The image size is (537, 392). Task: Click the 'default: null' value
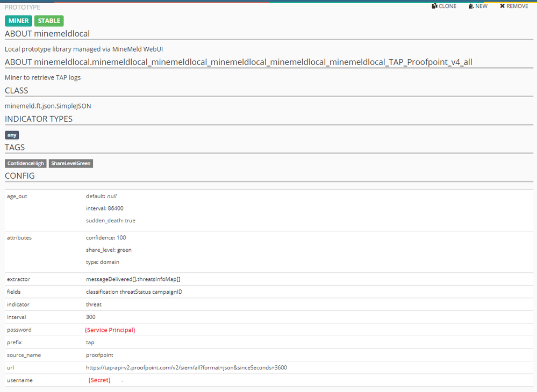[102, 197]
